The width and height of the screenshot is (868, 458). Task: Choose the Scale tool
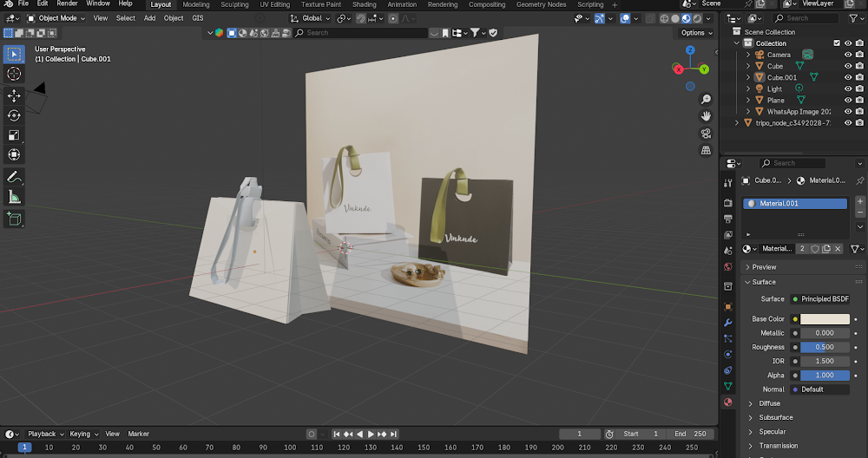point(14,135)
